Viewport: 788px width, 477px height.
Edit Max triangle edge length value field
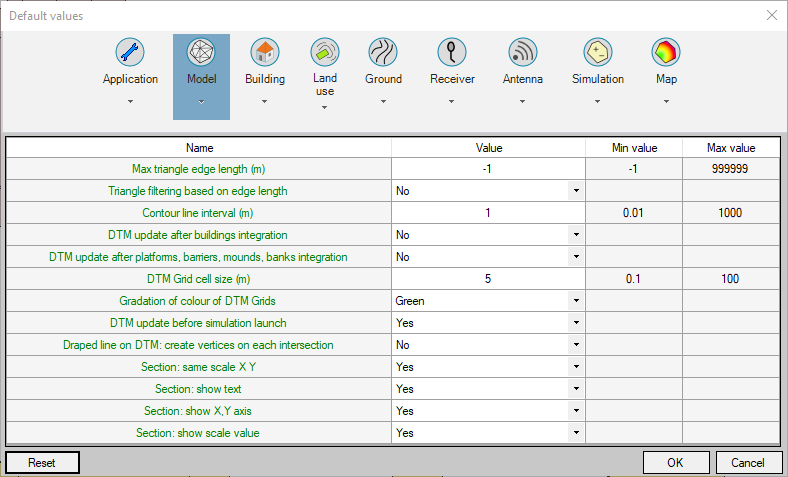tap(488, 169)
